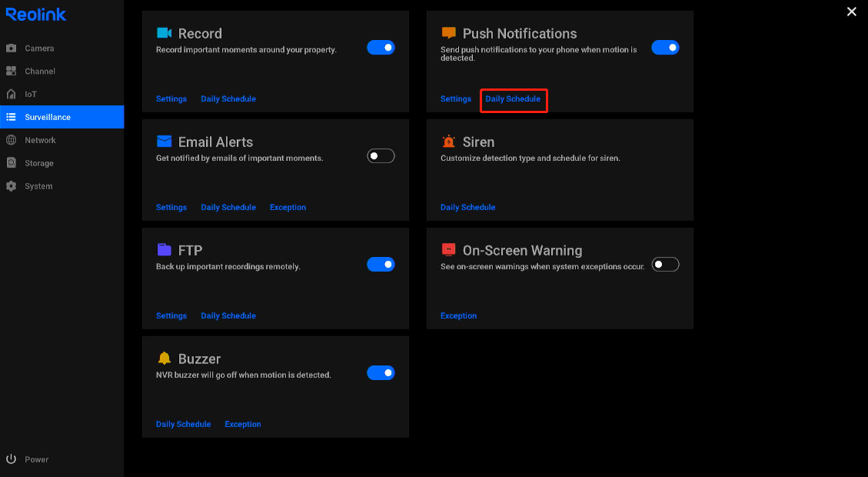This screenshot has height=477, width=868.
Task: Click the Network globe icon in sidebar
Action: coord(11,140)
